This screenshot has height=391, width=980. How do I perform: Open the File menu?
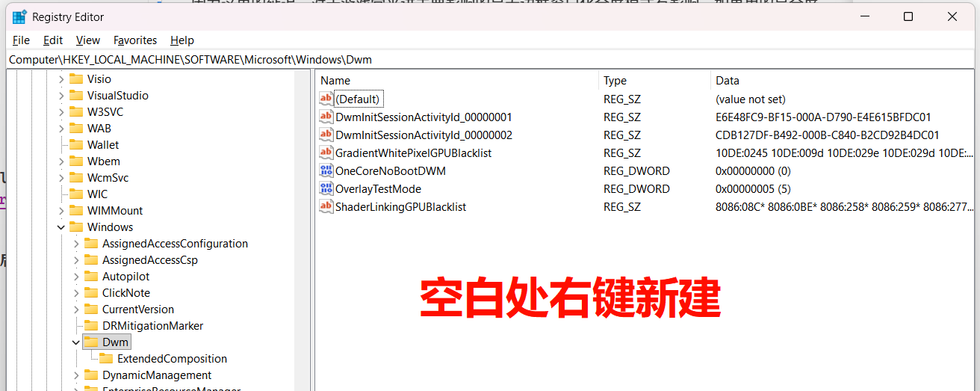pos(21,40)
